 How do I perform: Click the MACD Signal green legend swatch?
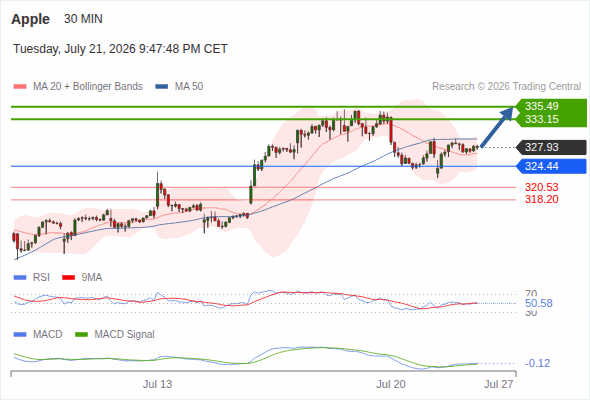click(x=81, y=334)
